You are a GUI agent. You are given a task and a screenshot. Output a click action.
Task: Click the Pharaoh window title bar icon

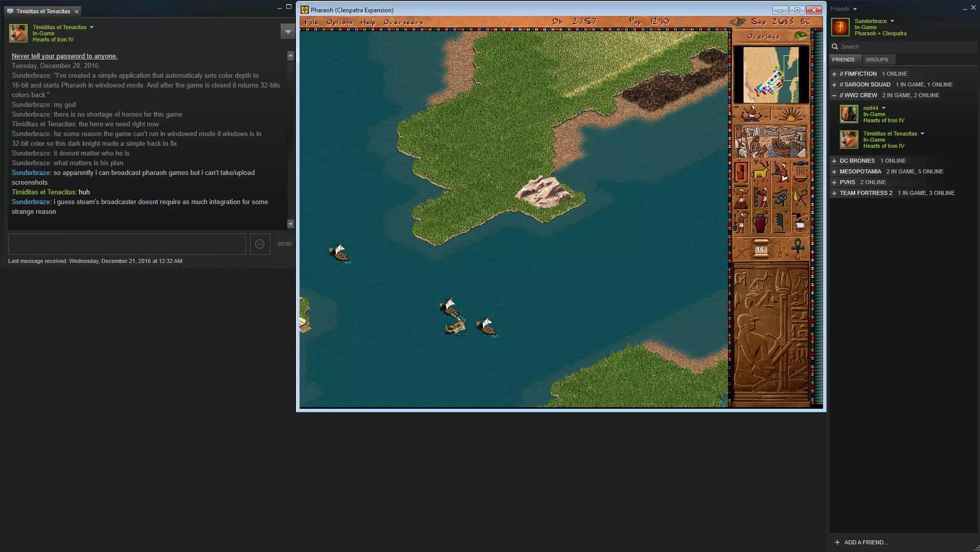click(x=305, y=10)
